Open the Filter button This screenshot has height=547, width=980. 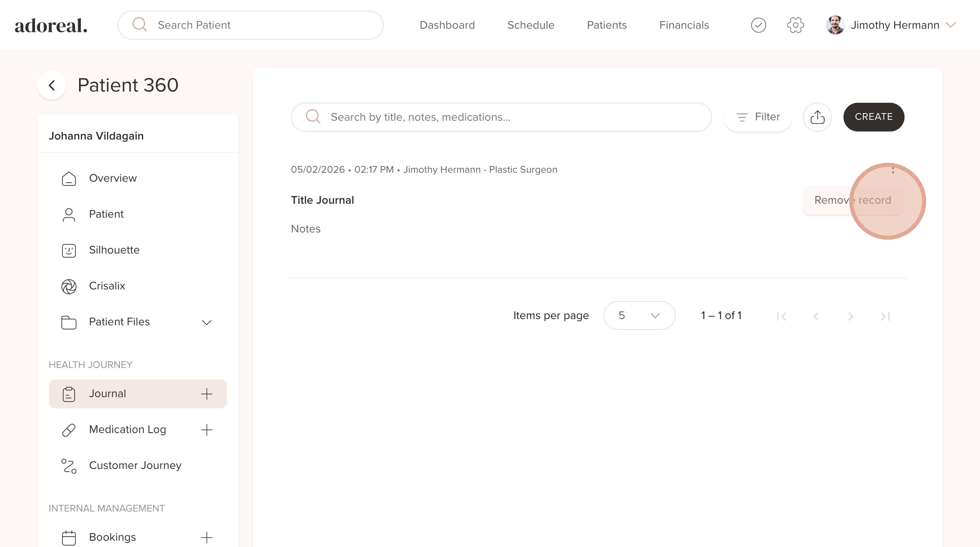(758, 117)
